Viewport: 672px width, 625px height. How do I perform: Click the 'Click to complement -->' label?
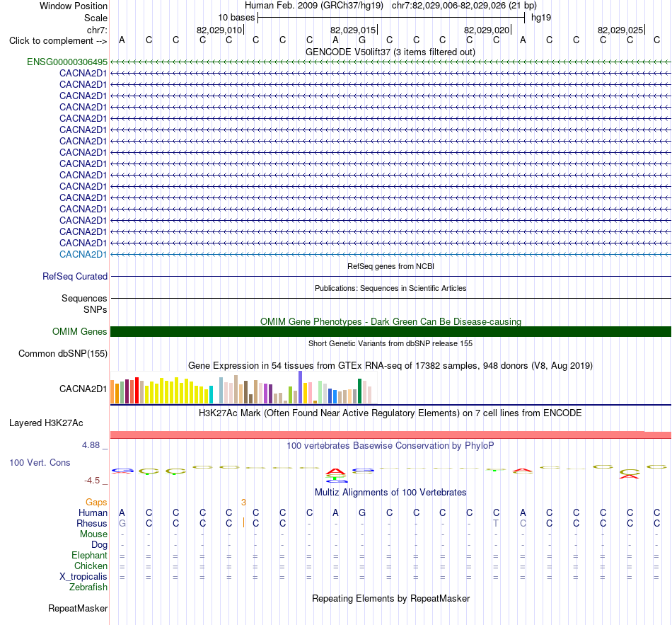click(x=58, y=41)
